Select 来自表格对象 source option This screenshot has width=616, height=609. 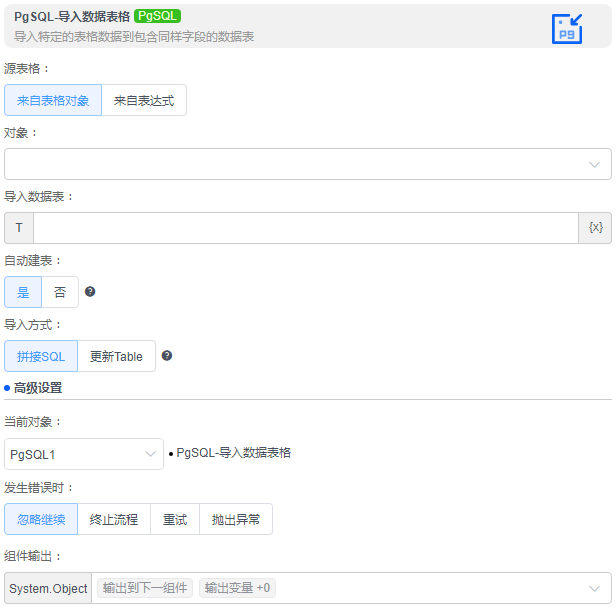(x=53, y=100)
